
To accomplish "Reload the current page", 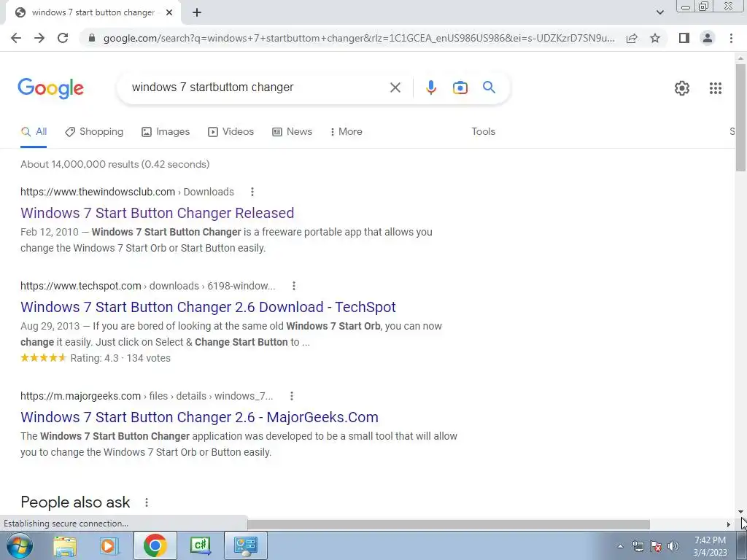I will pos(63,38).
